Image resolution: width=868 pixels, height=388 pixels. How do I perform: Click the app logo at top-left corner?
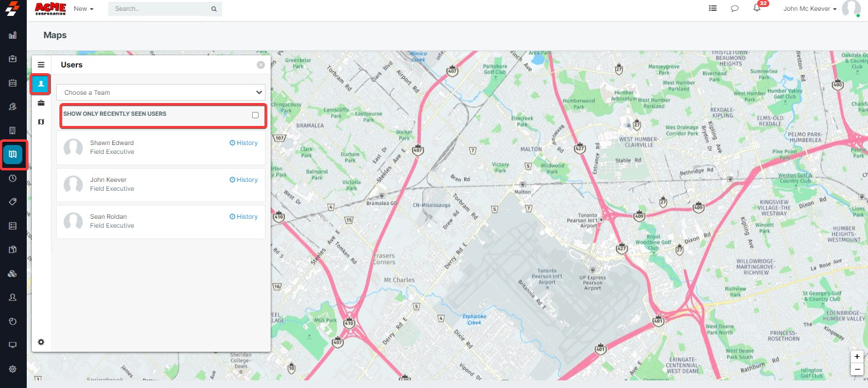coord(12,9)
